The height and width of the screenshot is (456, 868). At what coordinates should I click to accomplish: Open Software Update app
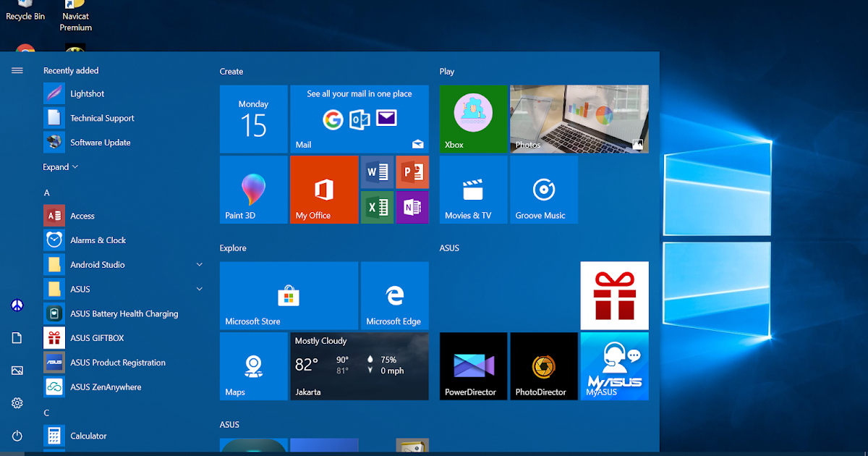click(x=123, y=143)
